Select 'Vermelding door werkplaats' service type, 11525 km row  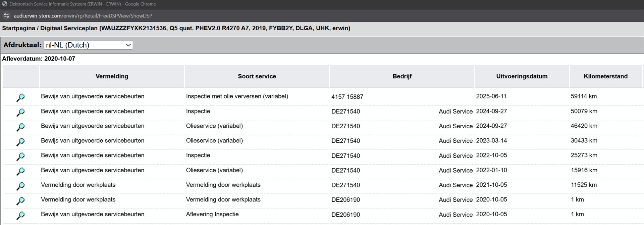pos(223,185)
